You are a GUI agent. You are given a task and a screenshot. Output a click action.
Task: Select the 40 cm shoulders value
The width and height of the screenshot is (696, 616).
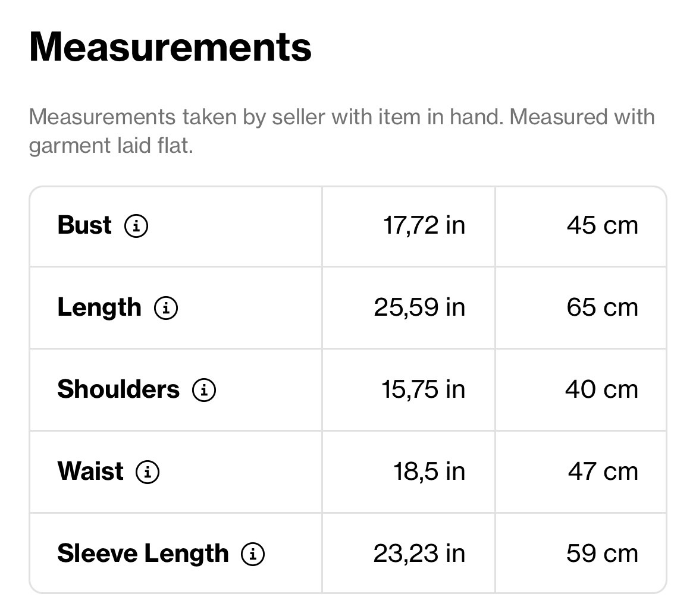pos(602,389)
